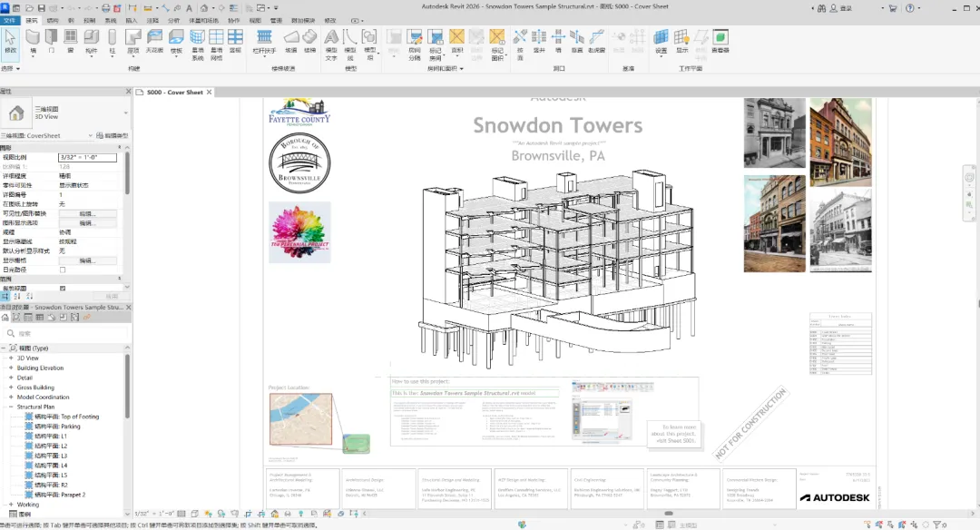Viewport: 980px width, 530px height.
Task: Switch to the Analyze ribbon tab
Action: point(173,21)
